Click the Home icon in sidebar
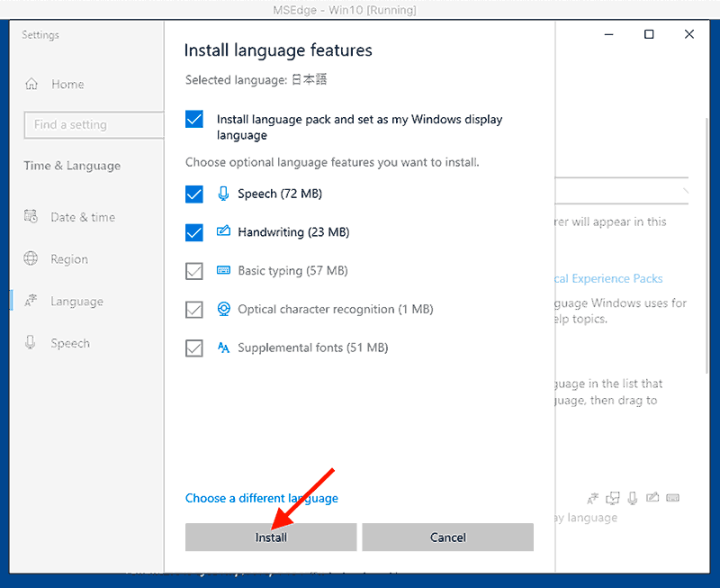720x588 pixels. tap(31, 85)
